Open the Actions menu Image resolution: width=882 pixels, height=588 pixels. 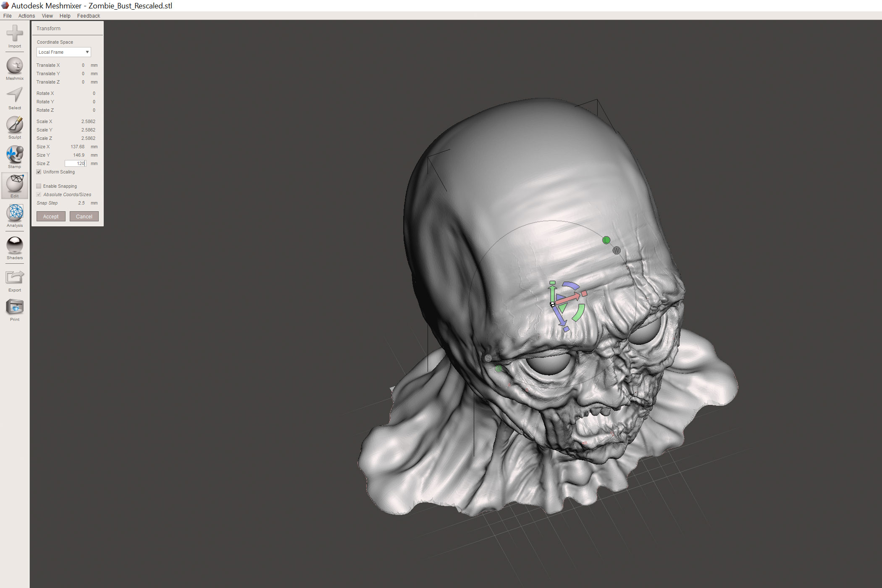coord(26,16)
